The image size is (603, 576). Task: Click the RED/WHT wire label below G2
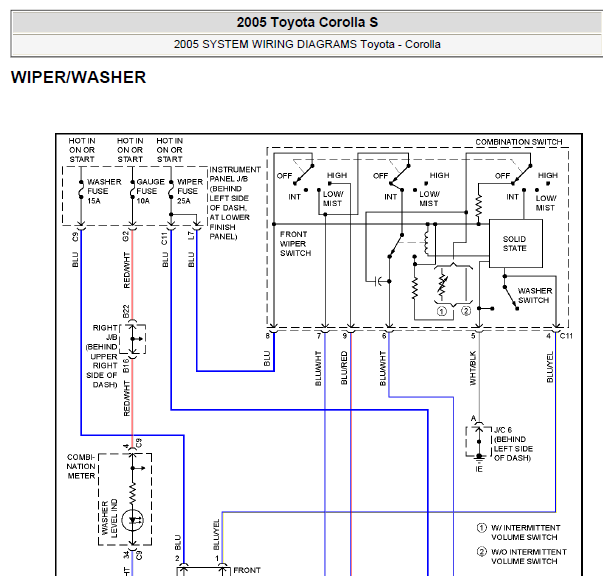[127, 270]
